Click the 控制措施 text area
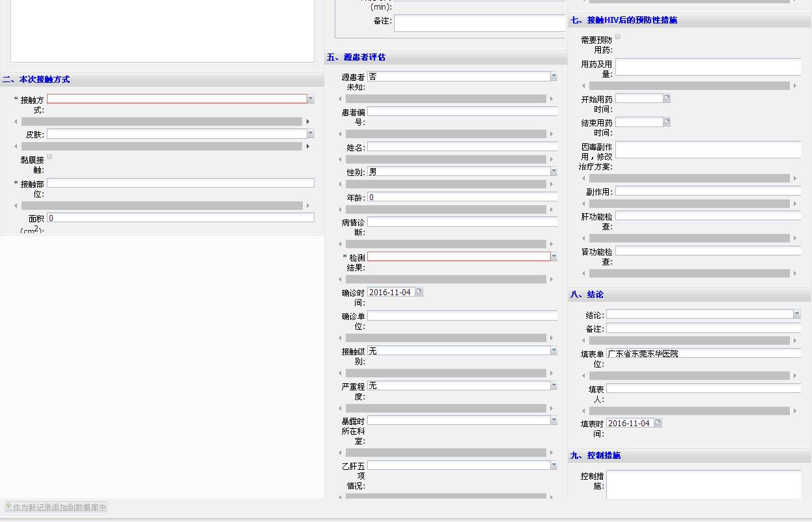 point(703,485)
